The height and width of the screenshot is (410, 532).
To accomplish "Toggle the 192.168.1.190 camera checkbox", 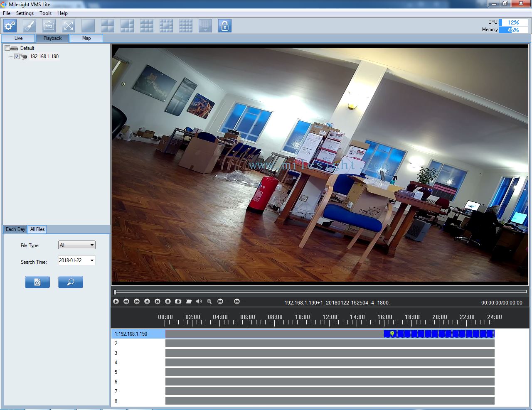I will coord(17,56).
